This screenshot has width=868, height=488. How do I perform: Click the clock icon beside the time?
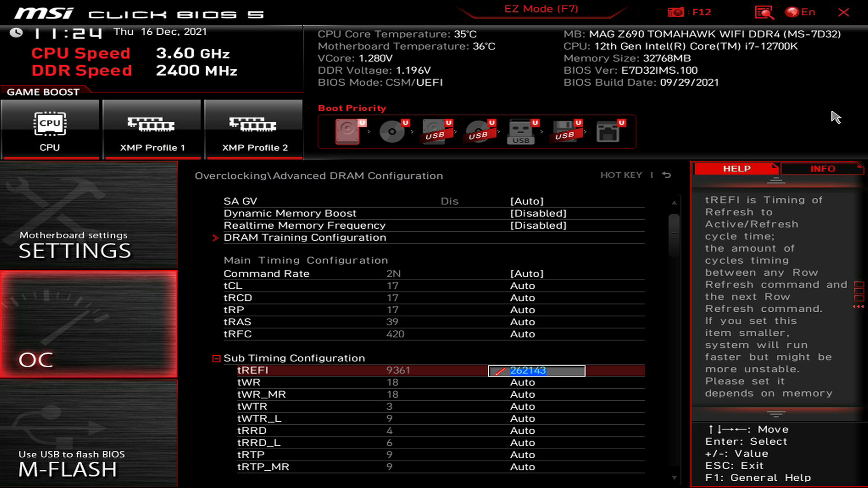[x=16, y=33]
